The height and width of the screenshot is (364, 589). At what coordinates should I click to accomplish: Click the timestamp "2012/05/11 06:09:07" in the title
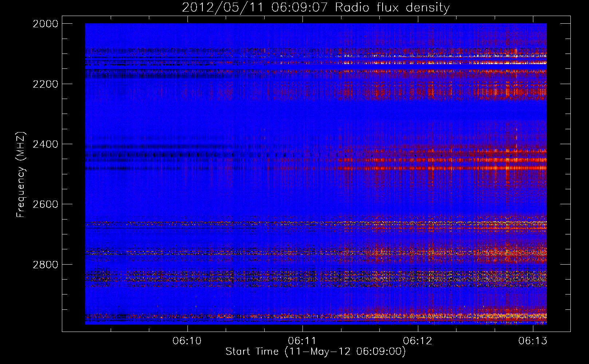point(255,8)
